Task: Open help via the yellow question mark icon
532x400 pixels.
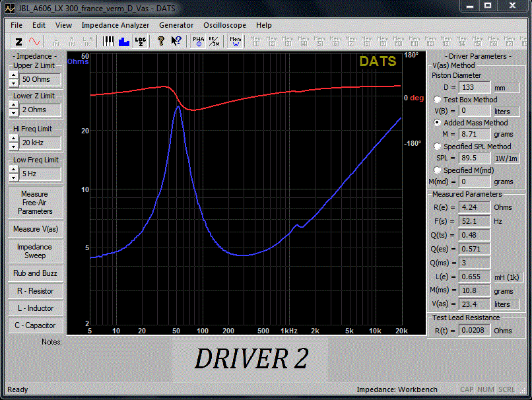Action: 161,42
